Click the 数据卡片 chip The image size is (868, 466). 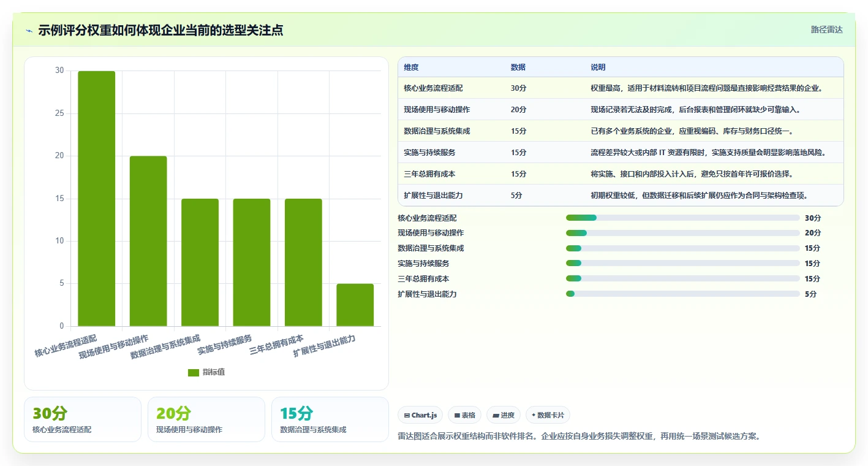click(x=548, y=415)
